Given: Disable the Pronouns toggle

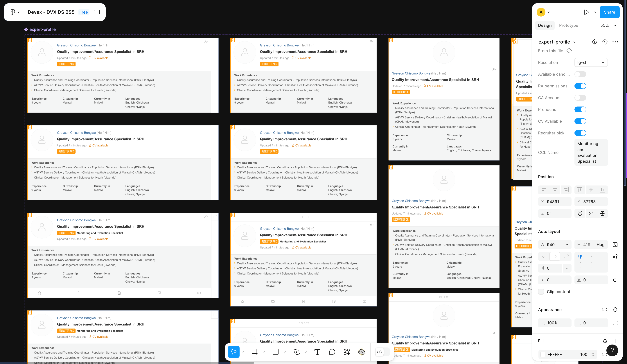Looking at the screenshot, I should tap(581, 109).
